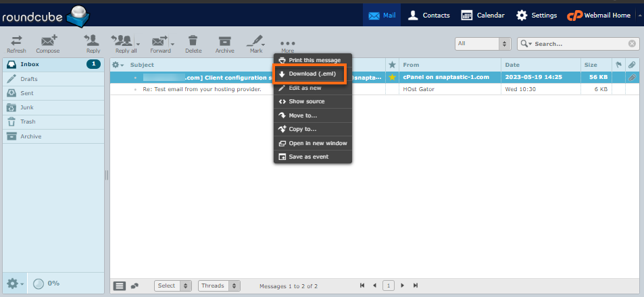Choose Download (.eml) from menu
The image size is (644, 297).
[313, 74]
